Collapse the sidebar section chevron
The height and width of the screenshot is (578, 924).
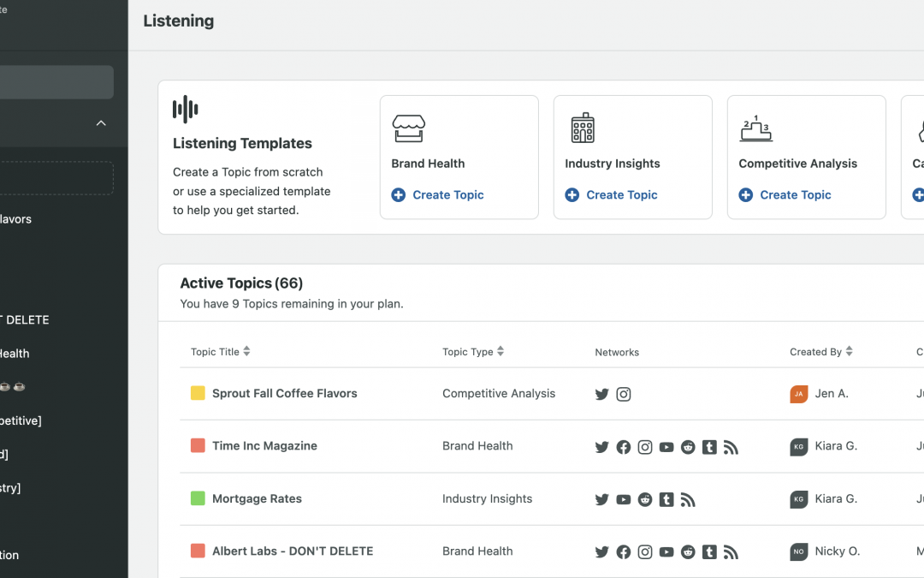click(x=101, y=123)
